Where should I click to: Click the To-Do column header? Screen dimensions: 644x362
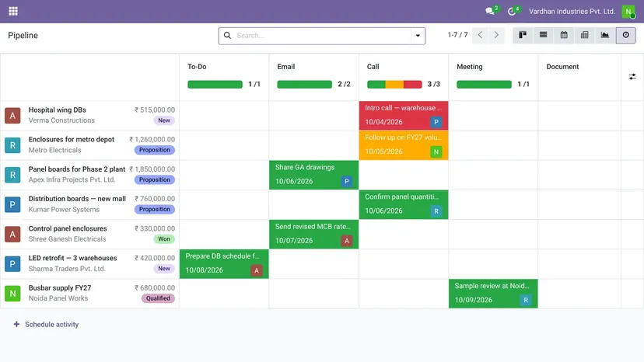(197, 67)
